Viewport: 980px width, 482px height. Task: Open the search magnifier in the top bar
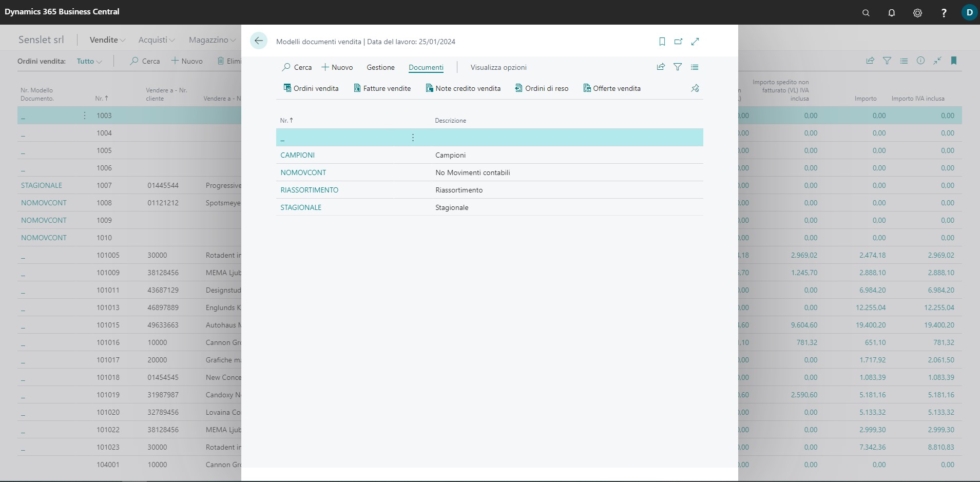[866, 13]
